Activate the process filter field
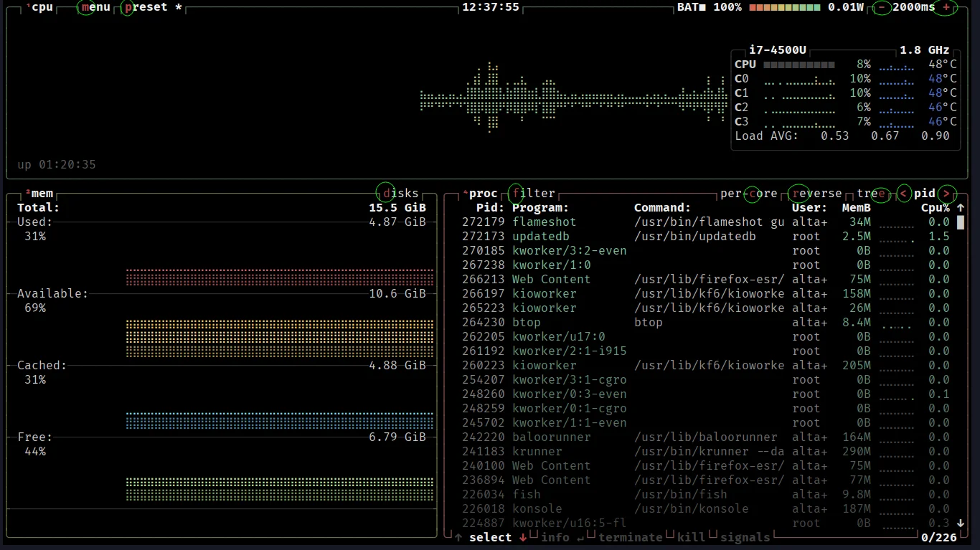This screenshot has width=980, height=550. click(534, 194)
